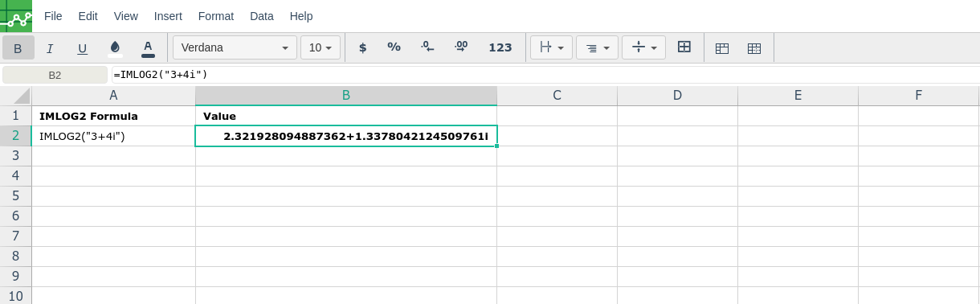This screenshot has height=304, width=980.
Task: Click the increase decimal places icon
Action: (x=460, y=47)
